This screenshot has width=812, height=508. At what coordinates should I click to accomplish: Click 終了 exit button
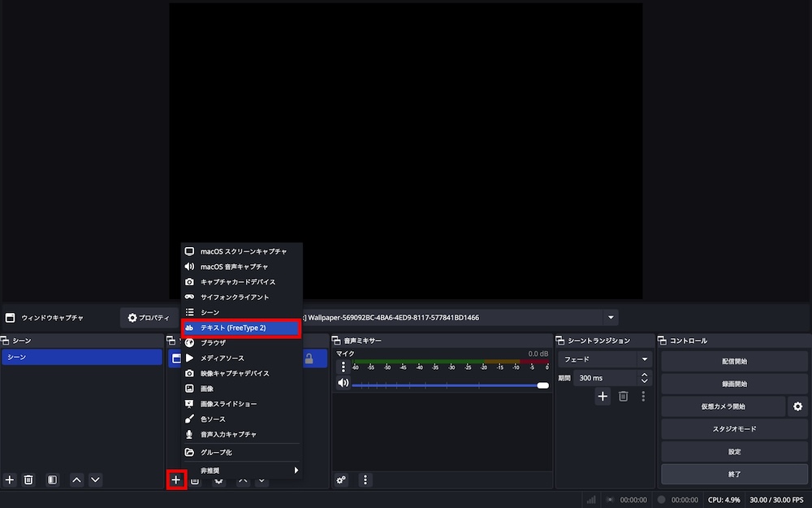(734, 475)
